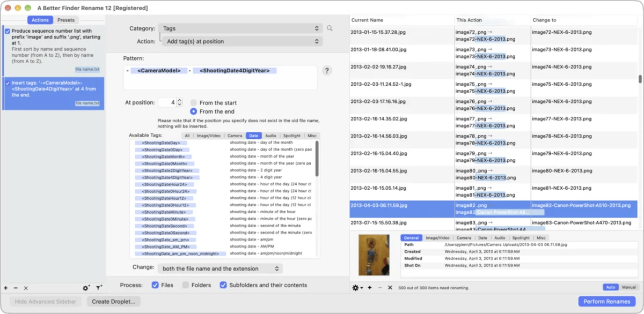Select the 'Misc' available tags tab
The width and height of the screenshot is (644, 314).
coord(312,136)
